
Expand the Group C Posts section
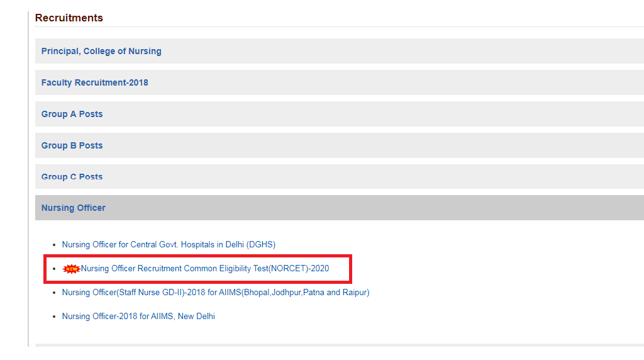tap(339, 177)
